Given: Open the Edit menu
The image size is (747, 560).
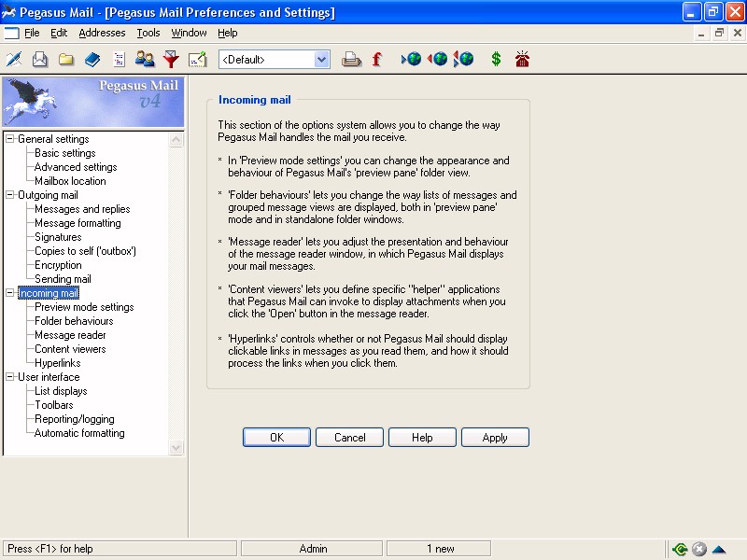Looking at the screenshot, I should point(59,33).
